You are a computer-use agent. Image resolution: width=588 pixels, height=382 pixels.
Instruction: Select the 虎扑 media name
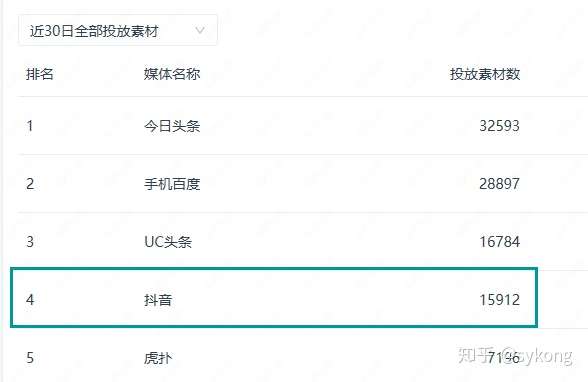[158, 358]
